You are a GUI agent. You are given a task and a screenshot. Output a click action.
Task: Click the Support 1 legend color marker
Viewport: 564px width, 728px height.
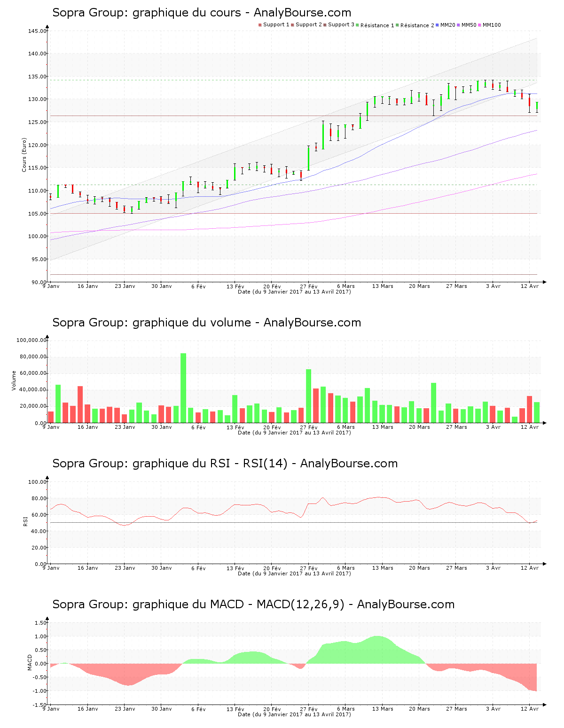[x=260, y=25]
